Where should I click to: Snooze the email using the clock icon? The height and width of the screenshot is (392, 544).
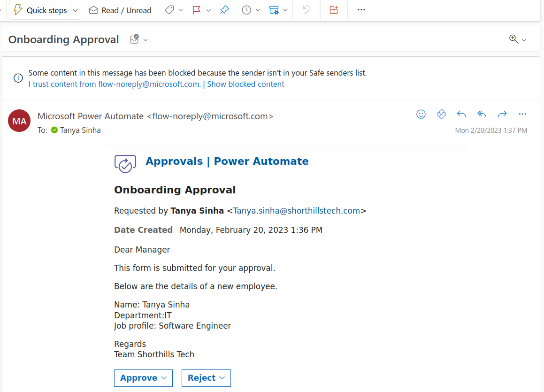[x=246, y=10]
